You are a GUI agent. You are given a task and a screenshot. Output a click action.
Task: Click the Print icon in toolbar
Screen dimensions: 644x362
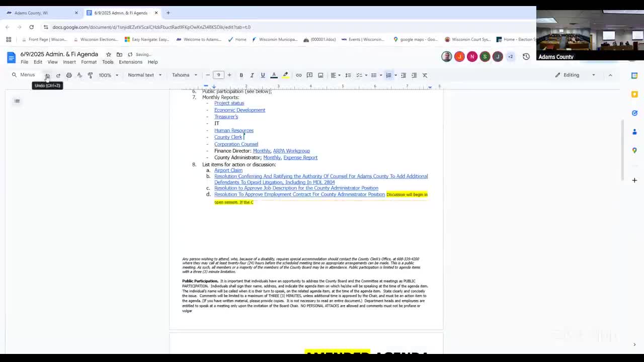pyautogui.click(x=69, y=75)
